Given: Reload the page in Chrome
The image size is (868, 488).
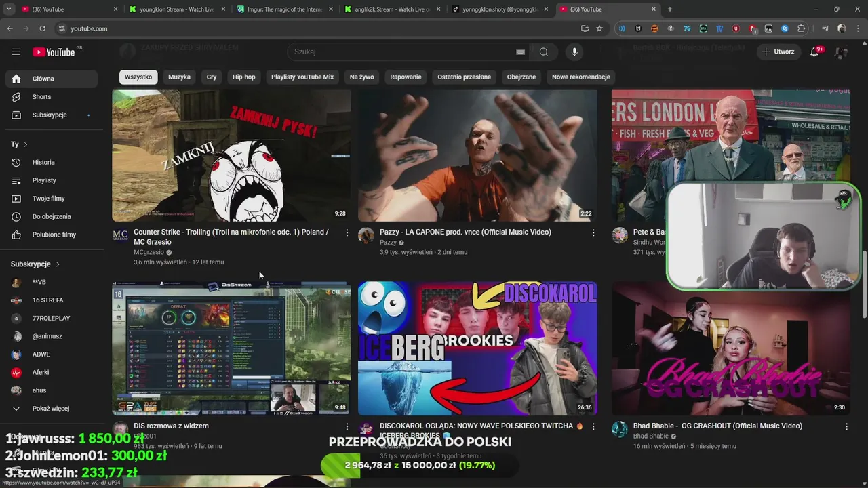Looking at the screenshot, I should (42, 28).
